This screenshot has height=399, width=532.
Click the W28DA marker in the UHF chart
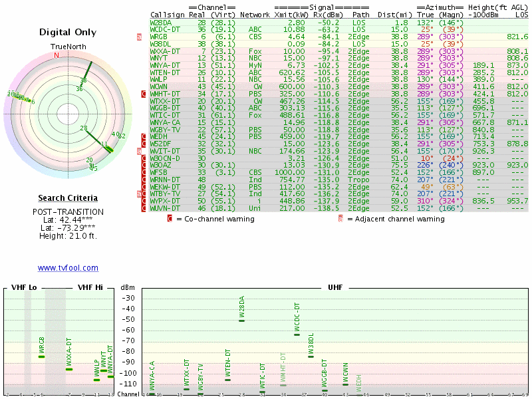pos(242,321)
